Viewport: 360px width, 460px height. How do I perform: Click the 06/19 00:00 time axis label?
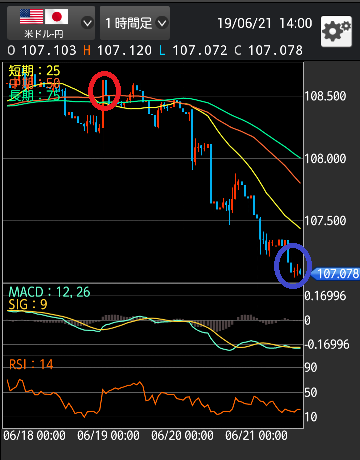(108, 435)
